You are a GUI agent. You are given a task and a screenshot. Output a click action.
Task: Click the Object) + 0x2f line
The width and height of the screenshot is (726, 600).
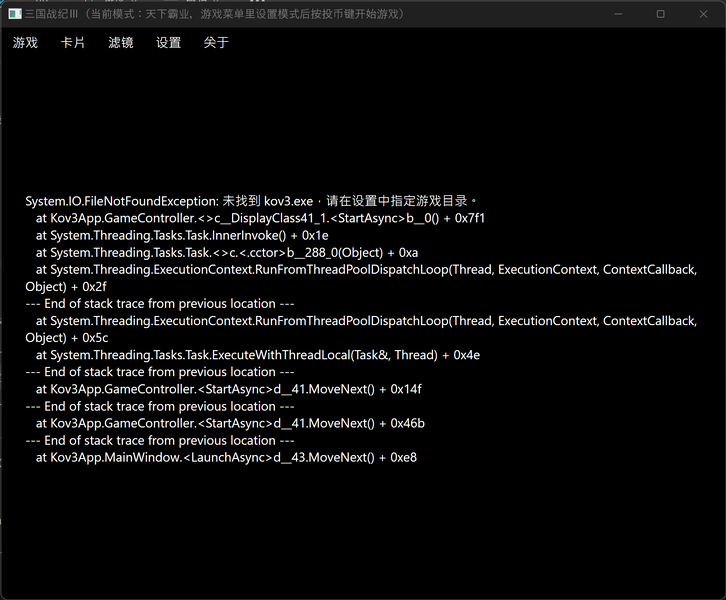[x=66, y=287]
